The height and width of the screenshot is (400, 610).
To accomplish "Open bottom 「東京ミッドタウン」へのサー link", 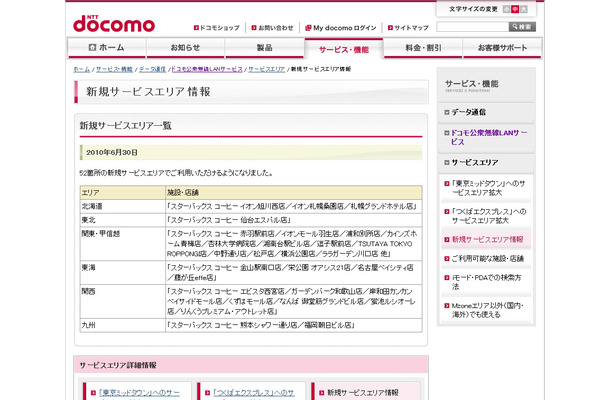I will (x=139, y=393).
